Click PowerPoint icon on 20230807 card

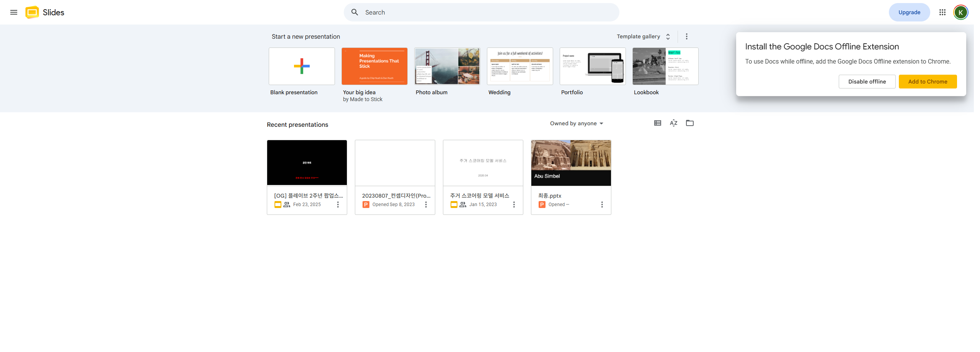click(366, 205)
